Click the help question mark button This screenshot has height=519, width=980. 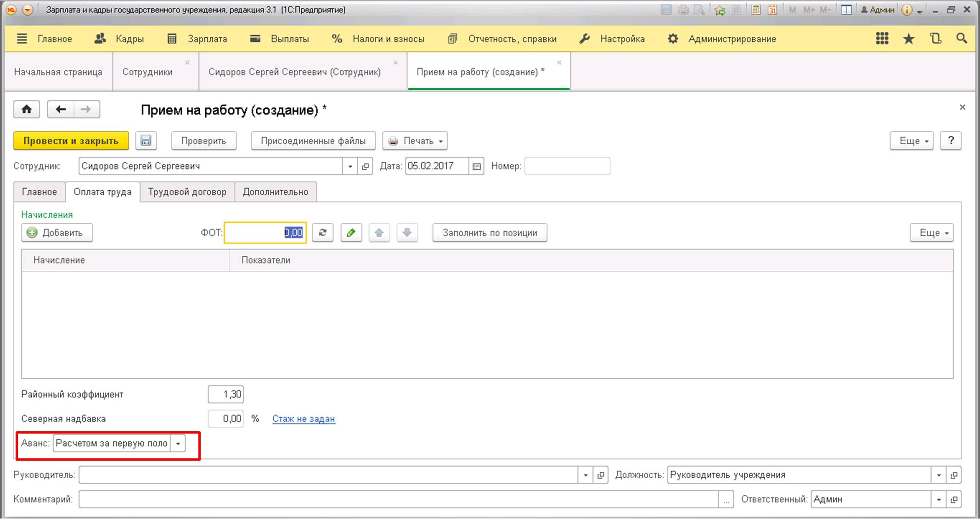tap(951, 141)
